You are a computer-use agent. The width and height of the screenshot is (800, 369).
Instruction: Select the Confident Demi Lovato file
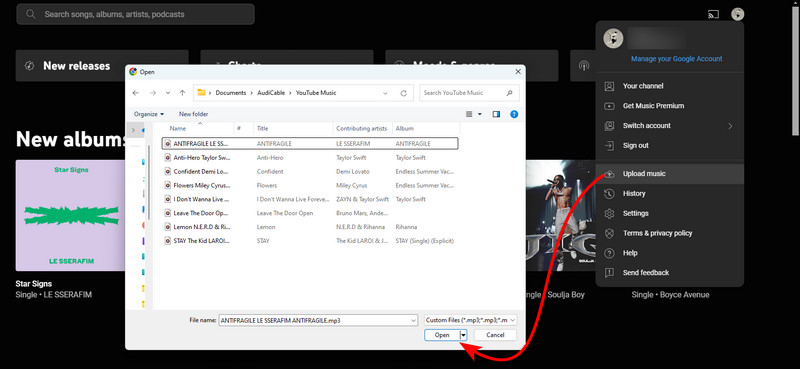click(x=311, y=171)
